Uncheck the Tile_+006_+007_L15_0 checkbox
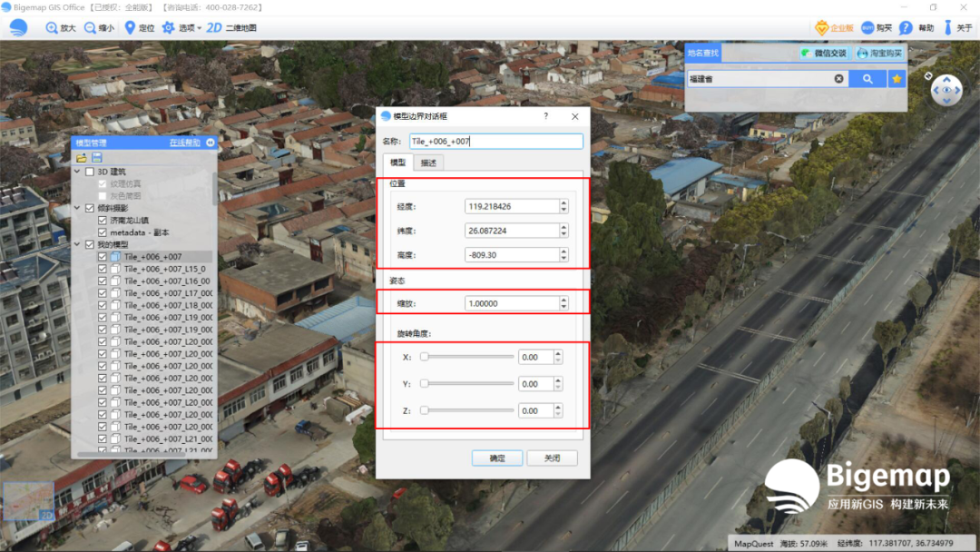Image resolution: width=980 pixels, height=552 pixels. point(103,269)
